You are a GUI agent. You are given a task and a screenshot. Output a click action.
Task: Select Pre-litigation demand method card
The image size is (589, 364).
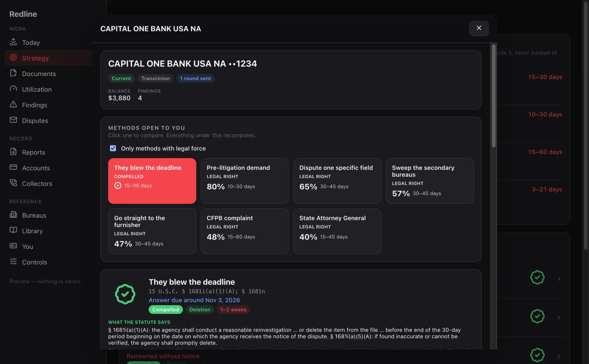[244, 181]
